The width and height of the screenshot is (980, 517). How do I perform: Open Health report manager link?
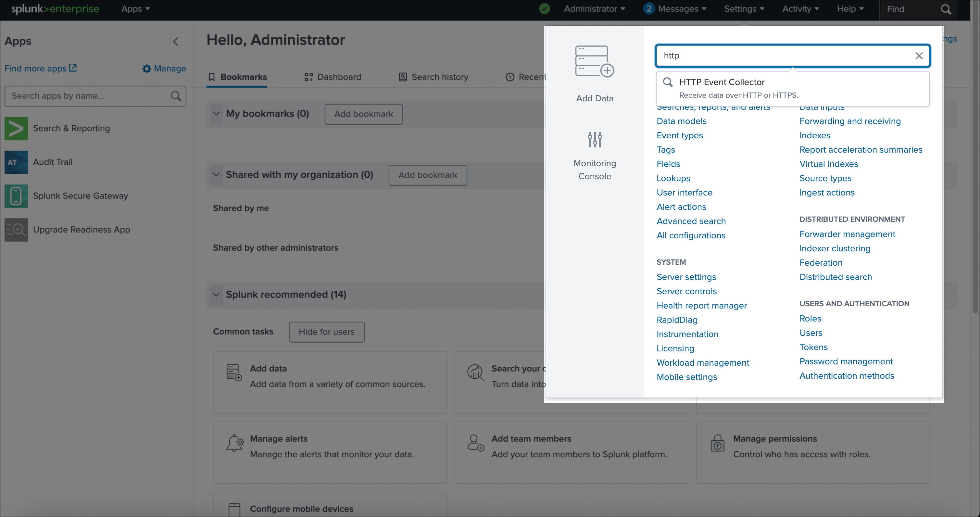point(701,306)
